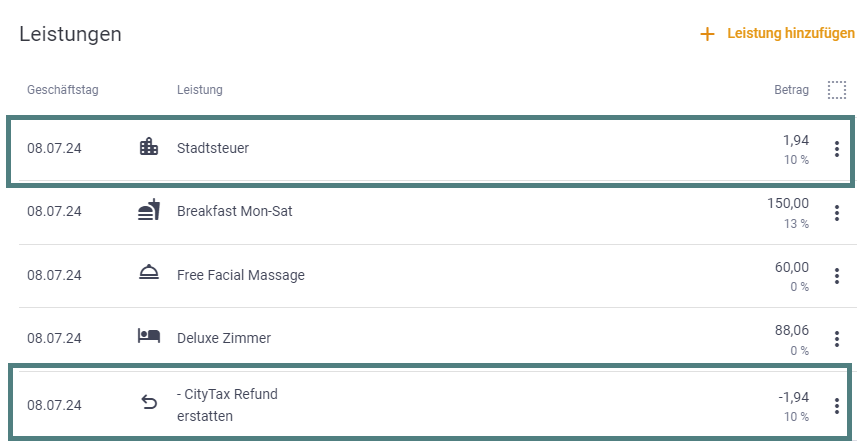The height and width of the screenshot is (442, 865).
Task: Open three-dot menu for Stadtsteuer row
Action: (x=836, y=149)
